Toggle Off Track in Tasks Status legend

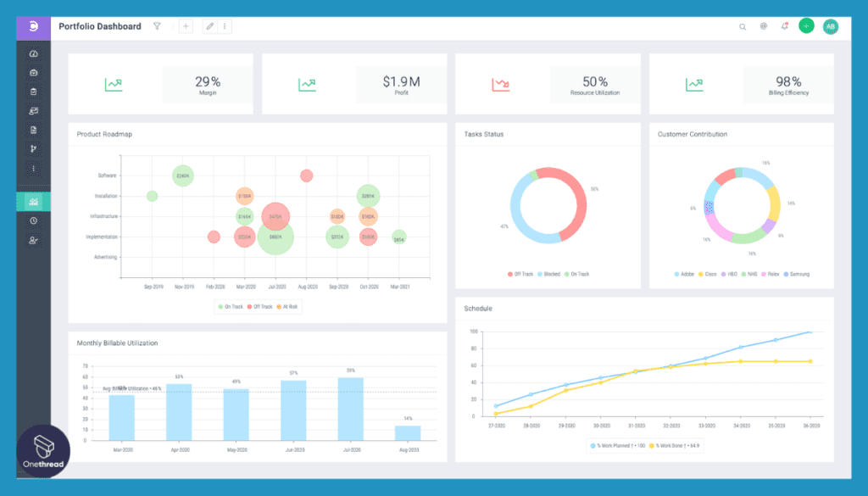pyautogui.click(x=520, y=274)
